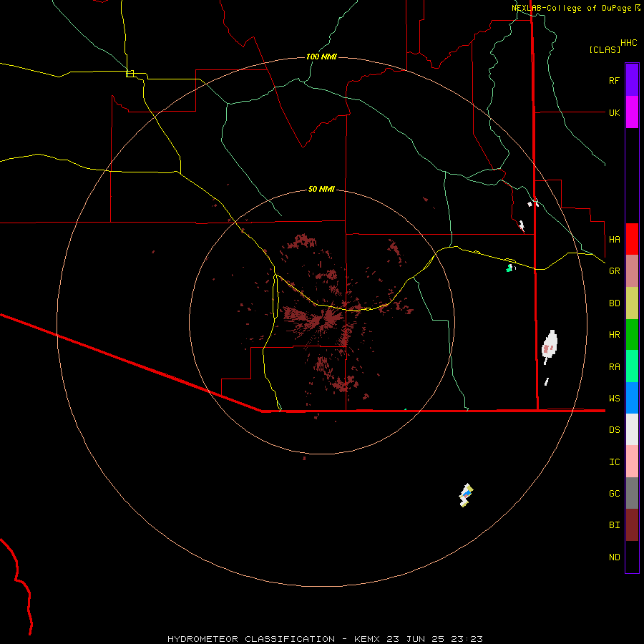The height and width of the screenshot is (644, 644).
Task: Click the "RF" legend label
Action: pos(614,80)
